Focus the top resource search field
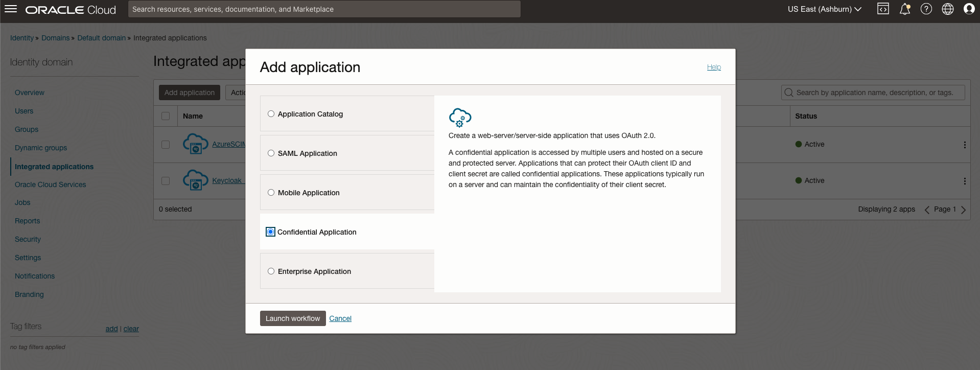 pos(324,9)
